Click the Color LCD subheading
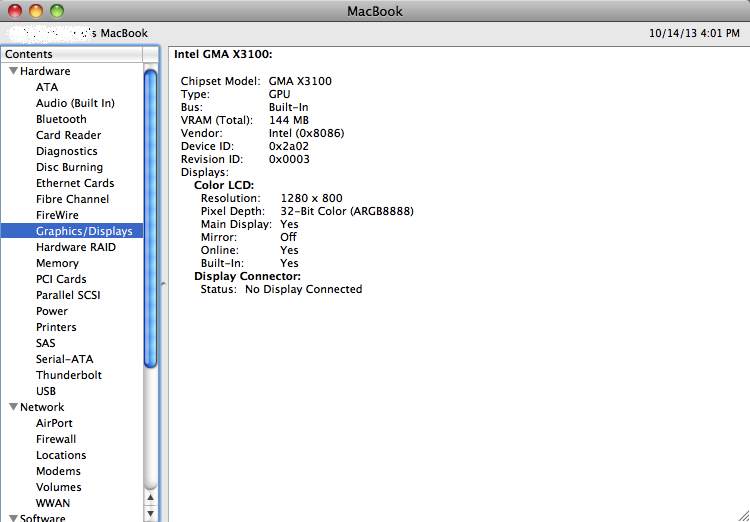750x522 pixels. click(x=224, y=185)
